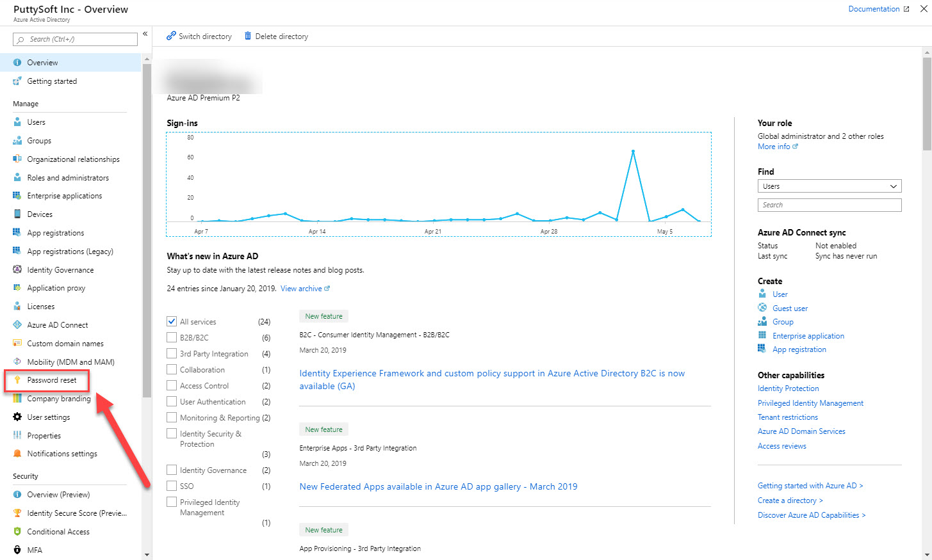The width and height of the screenshot is (932, 560).
Task: Click the Azure AD Connect diamond icon
Action: [17, 325]
